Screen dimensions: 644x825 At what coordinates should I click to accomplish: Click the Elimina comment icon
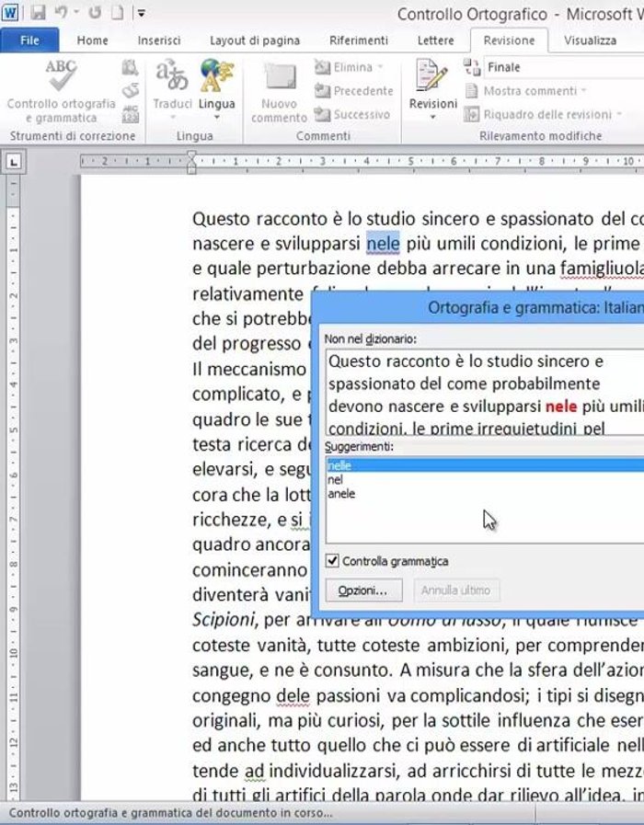(323, 67)
